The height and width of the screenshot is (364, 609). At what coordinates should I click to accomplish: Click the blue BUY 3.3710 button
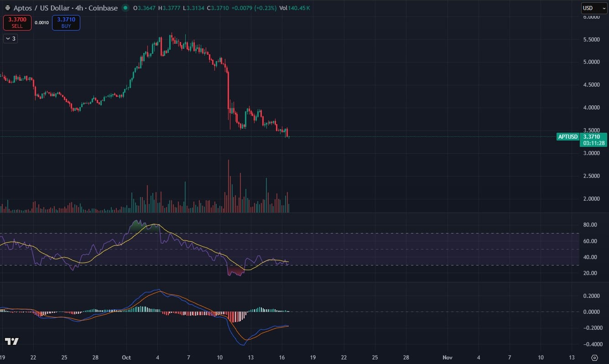[66, 23]
